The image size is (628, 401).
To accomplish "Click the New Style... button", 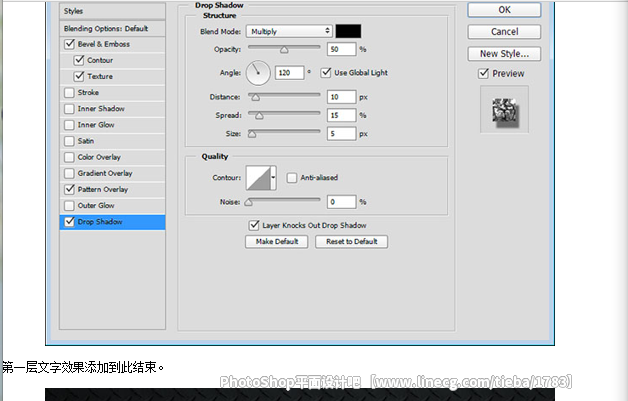I will [504, 54].
